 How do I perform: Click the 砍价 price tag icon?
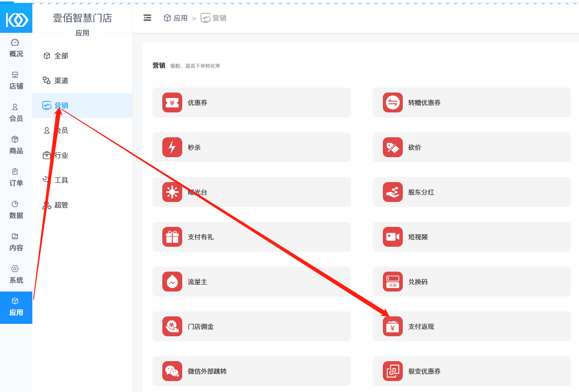click(x=393, y=147)
